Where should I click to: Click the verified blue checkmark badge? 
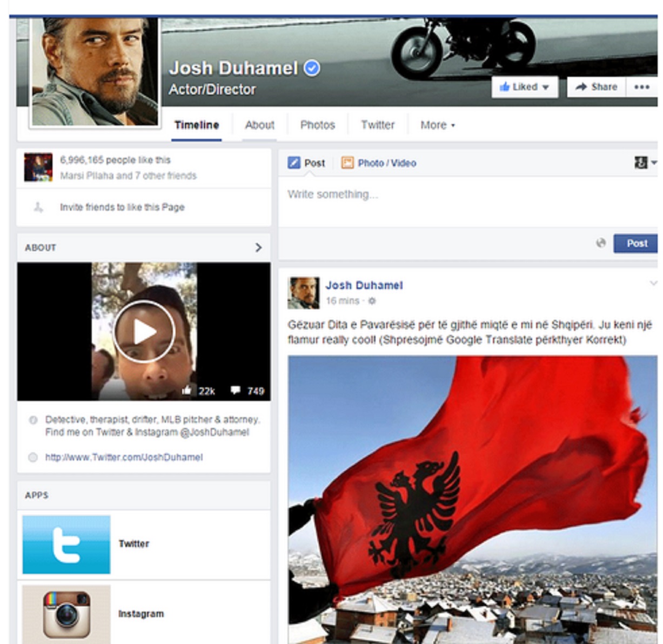point(312,68)
